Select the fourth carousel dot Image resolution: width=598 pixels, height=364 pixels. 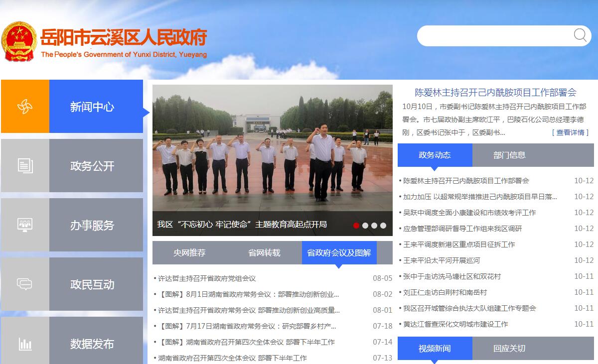click(383, 226)
